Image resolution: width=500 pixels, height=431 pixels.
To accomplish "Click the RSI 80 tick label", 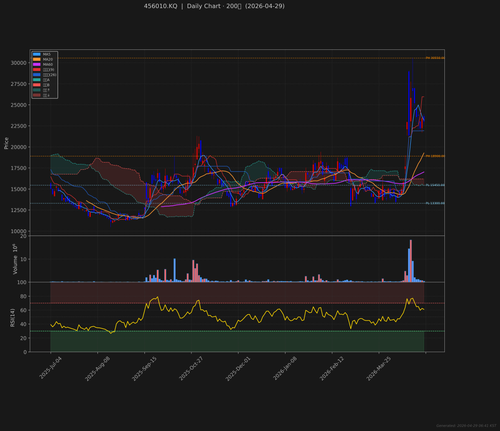I will [23, 296].
